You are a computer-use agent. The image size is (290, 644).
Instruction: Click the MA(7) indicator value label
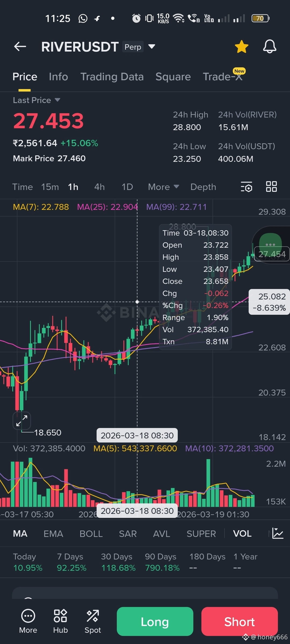pyautogui.click(x=41, y=207)
